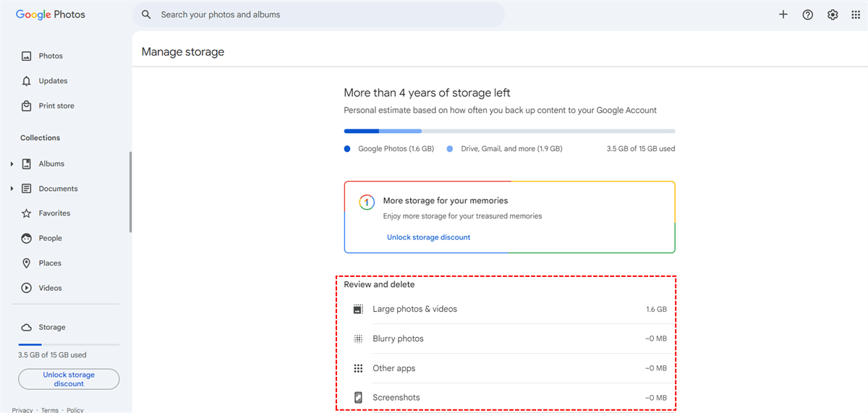Expand the Albums collection arrow
The height and width of the screenshot is (413, 868).
coord(12,164)
